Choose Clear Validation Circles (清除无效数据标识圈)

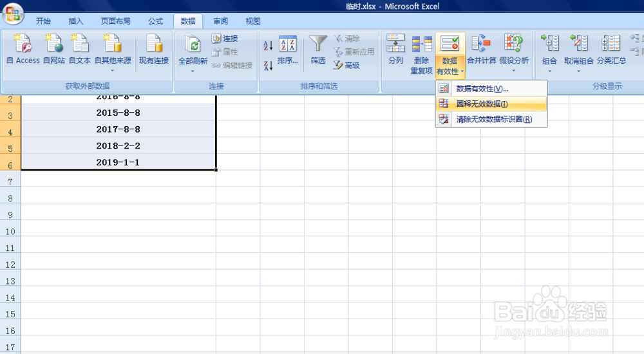pyautogui.click(x=491, y=119)
